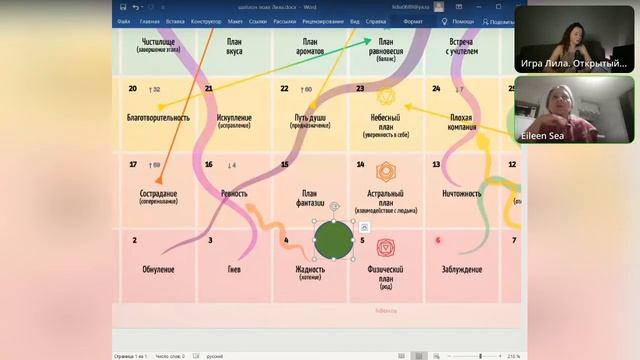Switch to Web Layout view

(x=436, y=356)
